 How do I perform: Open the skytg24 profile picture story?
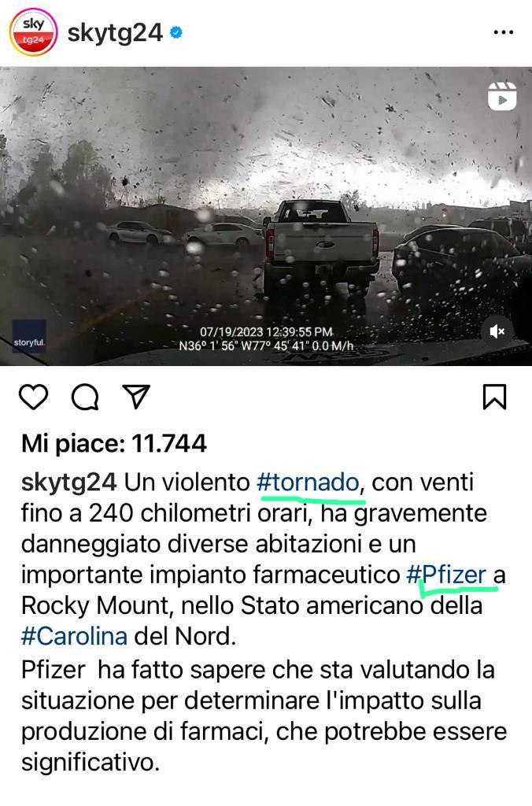(x=33, y=31)
